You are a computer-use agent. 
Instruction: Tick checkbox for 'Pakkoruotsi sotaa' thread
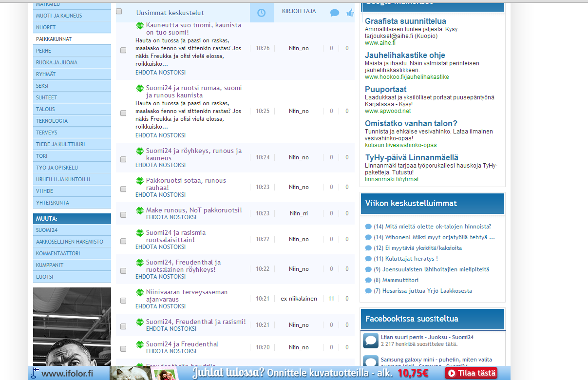pos(123,189)
